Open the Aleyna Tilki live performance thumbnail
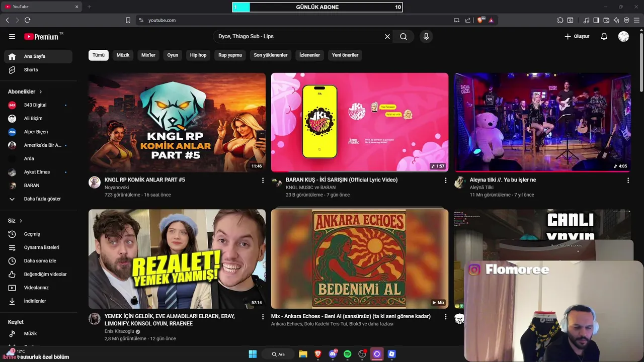 pos(542,123)
